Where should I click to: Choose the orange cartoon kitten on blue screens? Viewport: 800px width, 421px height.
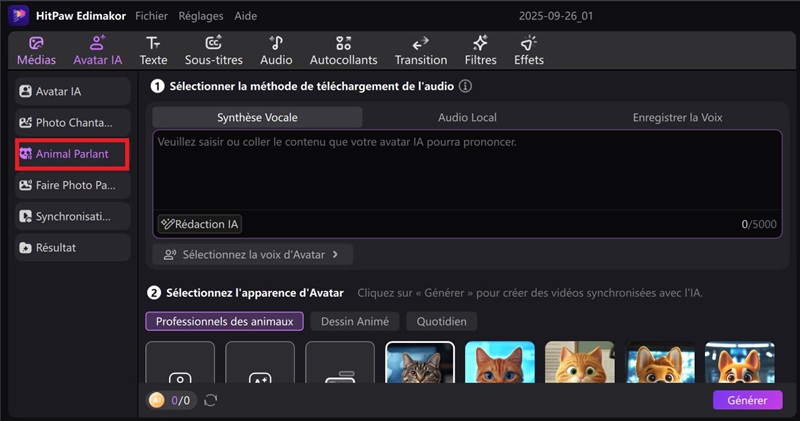coord(660,362)
